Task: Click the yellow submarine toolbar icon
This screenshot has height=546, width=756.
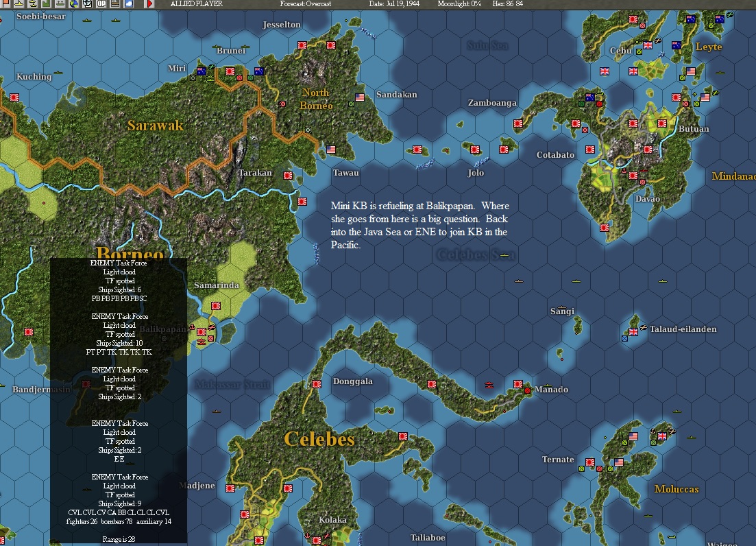Action: click(33, 3)
